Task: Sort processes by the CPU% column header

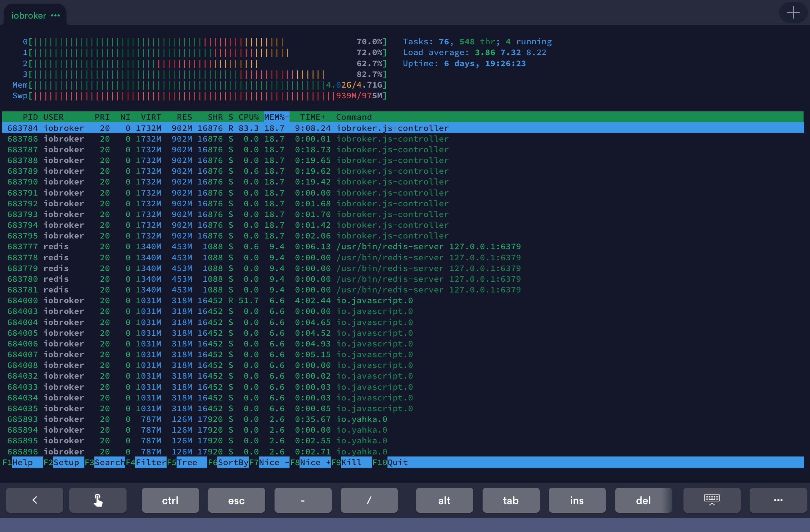Action: pyautogui.click(x=248, y=117)
